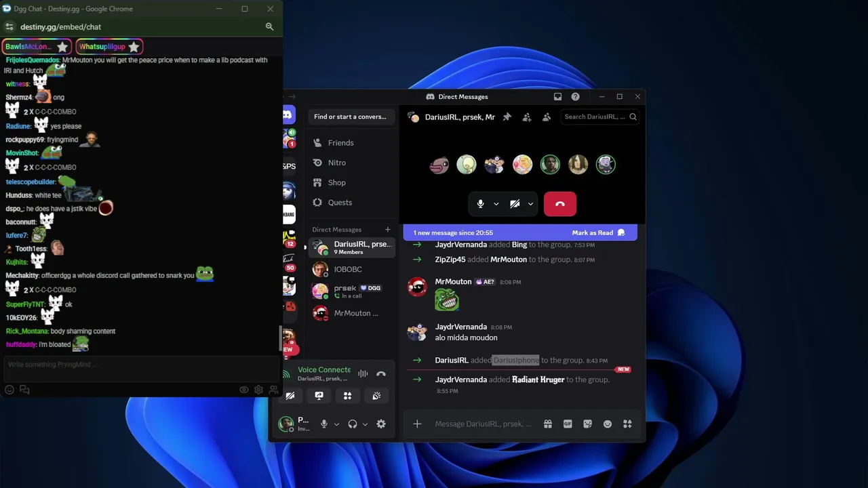Image resolution: width=868 pixels, height=488 pixels.
Task: Share your screen from the voice panel
Action: pyautogui.click(x=319, y=396)
